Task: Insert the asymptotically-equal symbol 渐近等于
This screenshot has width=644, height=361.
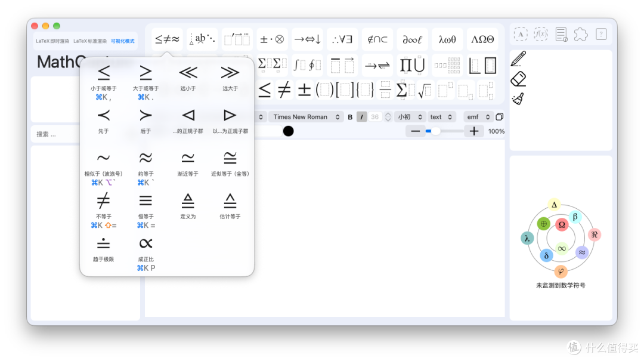Action: (188, 158)
